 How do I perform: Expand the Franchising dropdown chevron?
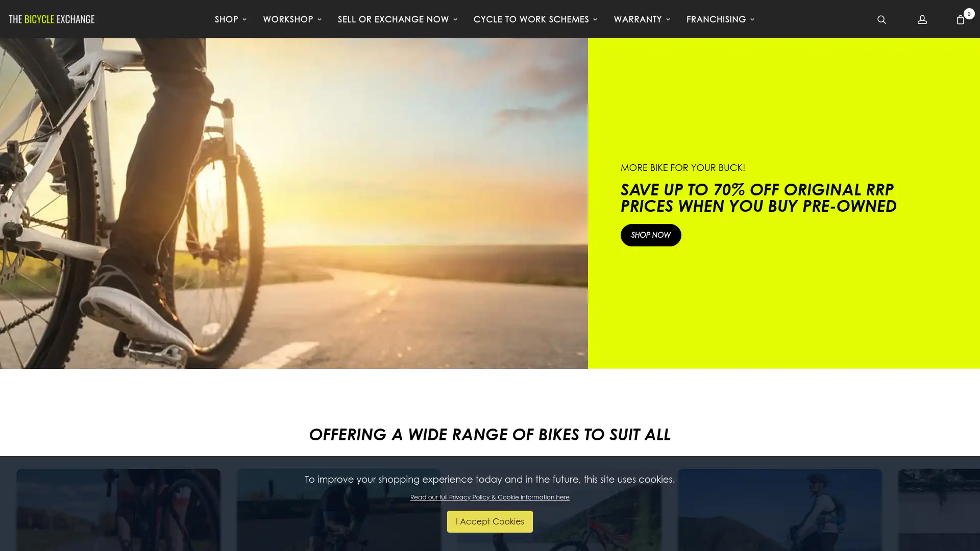[x=752, y=19]
